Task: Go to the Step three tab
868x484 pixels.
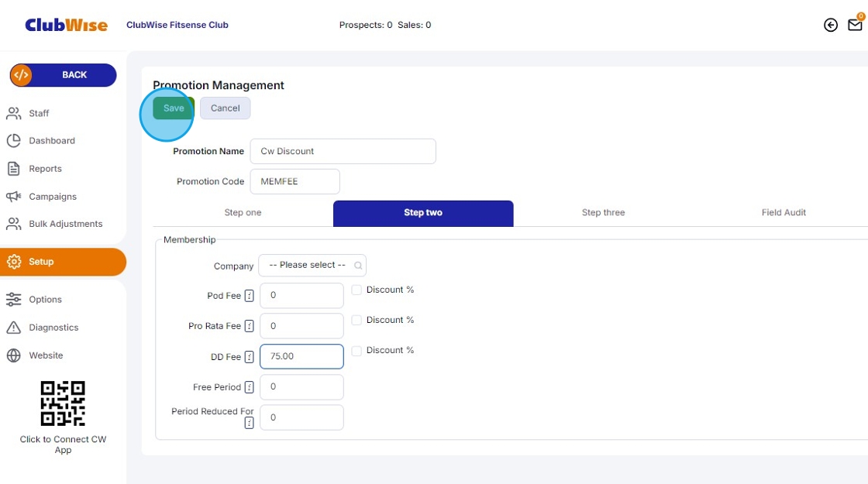Action: 604,213
